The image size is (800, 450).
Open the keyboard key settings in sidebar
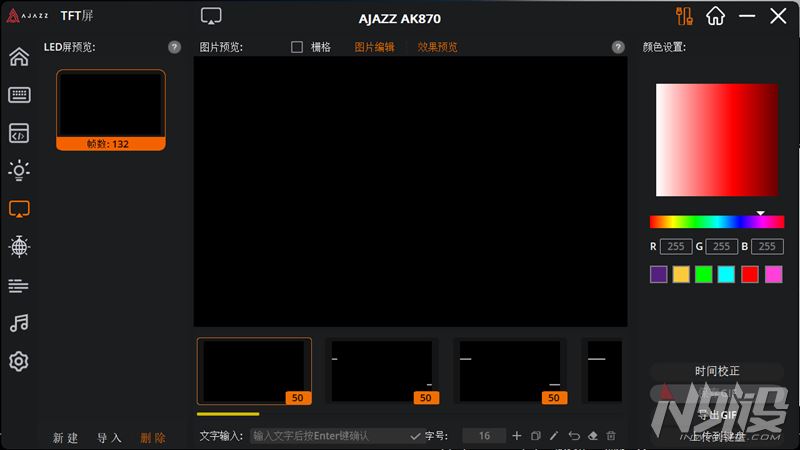tap(19, 95)
